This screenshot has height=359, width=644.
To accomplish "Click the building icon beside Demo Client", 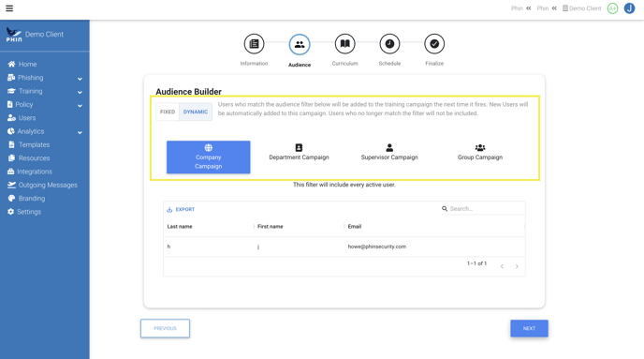I will pos(565,8).
